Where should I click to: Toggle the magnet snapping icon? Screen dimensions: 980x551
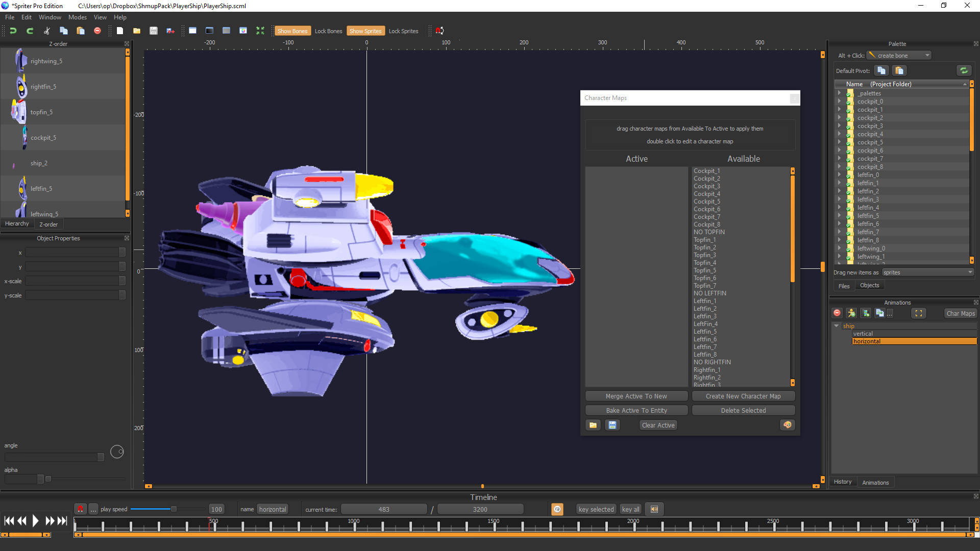point(439,31)
